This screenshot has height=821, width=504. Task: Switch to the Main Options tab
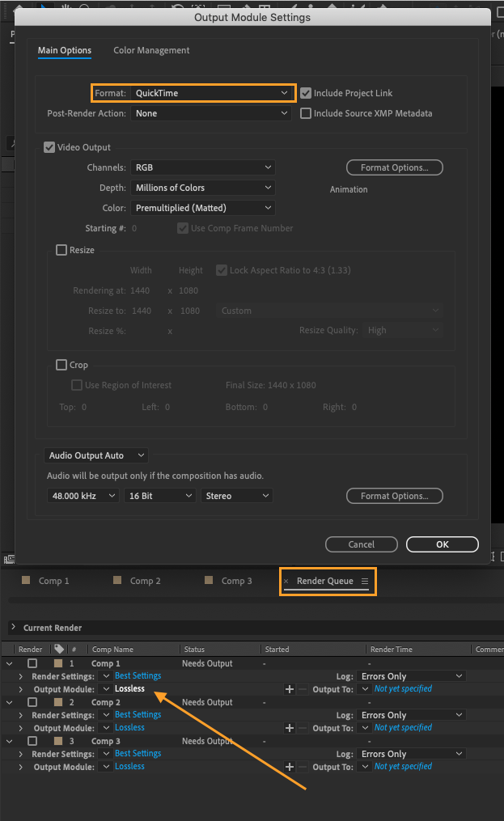(x=65, y=50)
